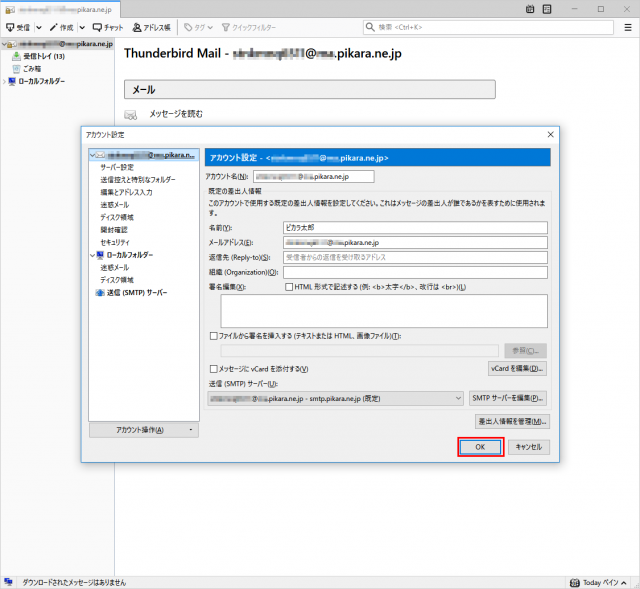Click the calendar icon in the tab bar
The image size is (640, 589).
point(530,8)
